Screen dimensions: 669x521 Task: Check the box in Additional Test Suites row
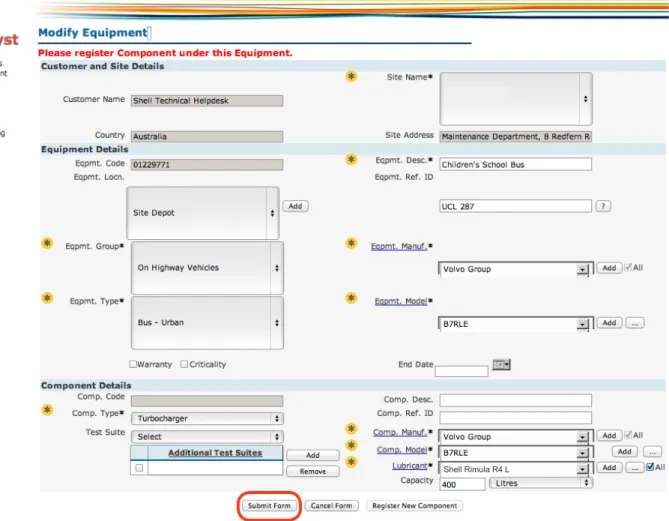(139, 468)
